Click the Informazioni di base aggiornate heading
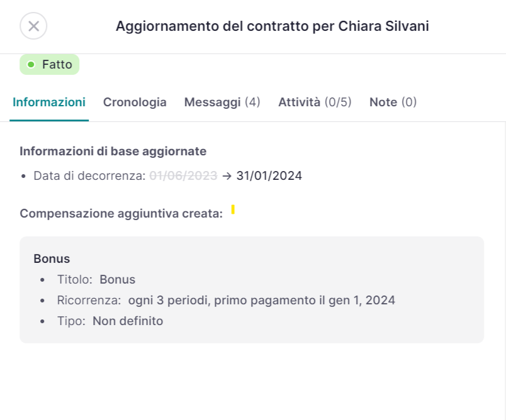 [113, 151]
